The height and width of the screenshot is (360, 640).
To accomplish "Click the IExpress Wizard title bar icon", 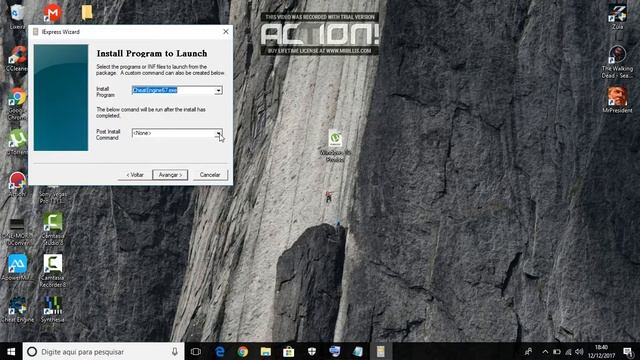I will click(x=36, y=32).
